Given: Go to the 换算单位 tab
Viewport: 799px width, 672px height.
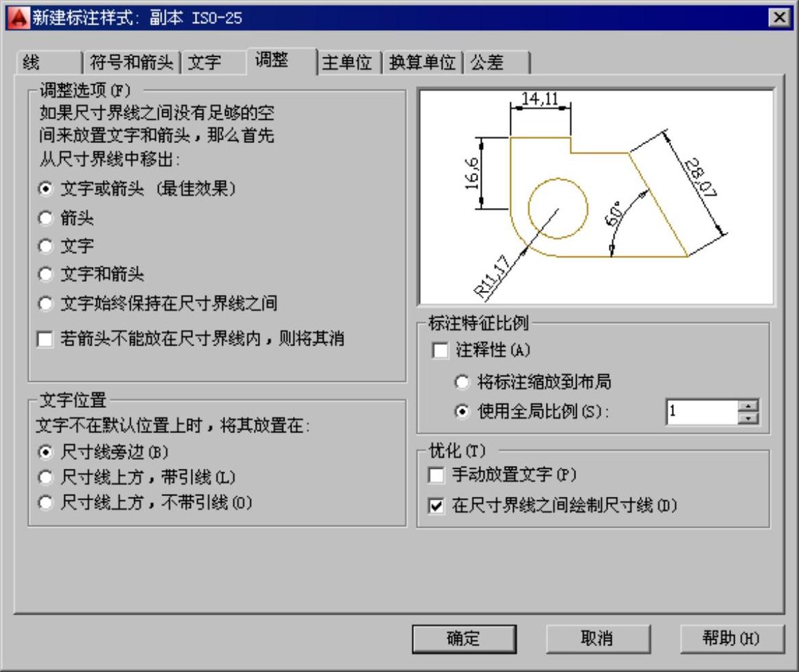Looking at the screenshot, I should tap(423, 63).
